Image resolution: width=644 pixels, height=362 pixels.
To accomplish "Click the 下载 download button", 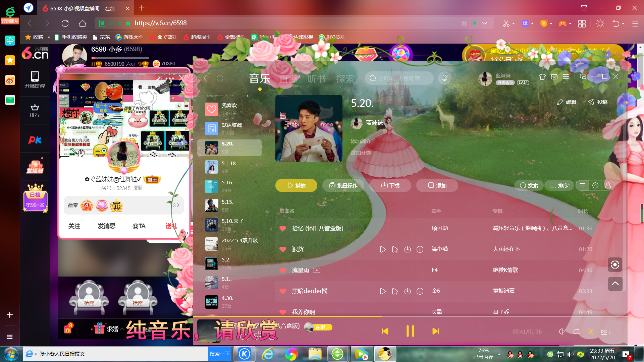I will (x=390, y=185).
